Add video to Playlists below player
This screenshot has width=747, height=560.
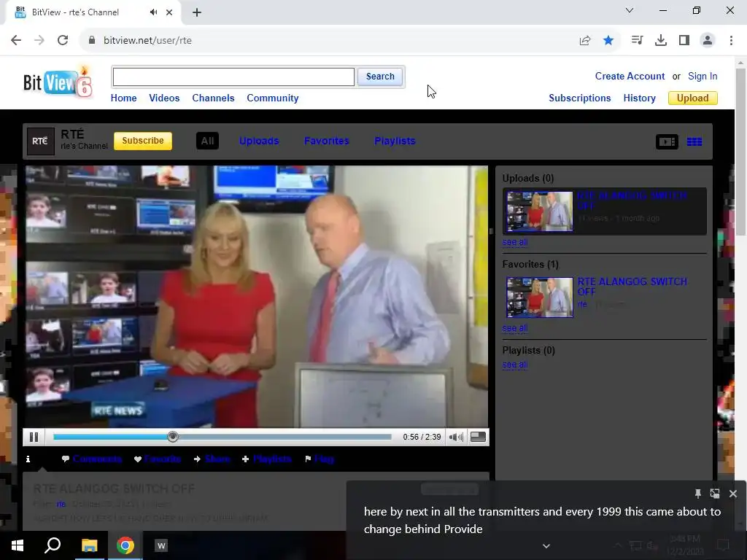pos(267,459)
